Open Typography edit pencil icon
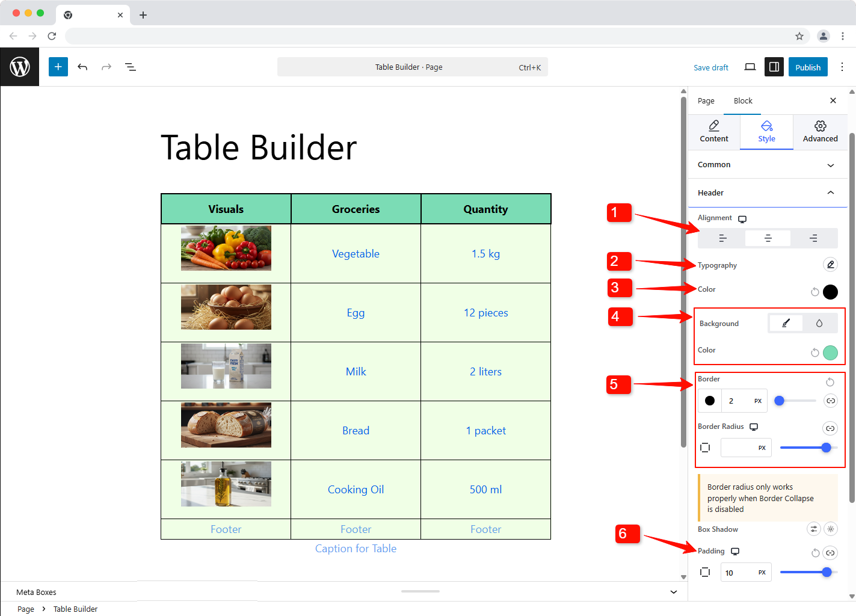856x616 pixels. click(x=830, y=265)
